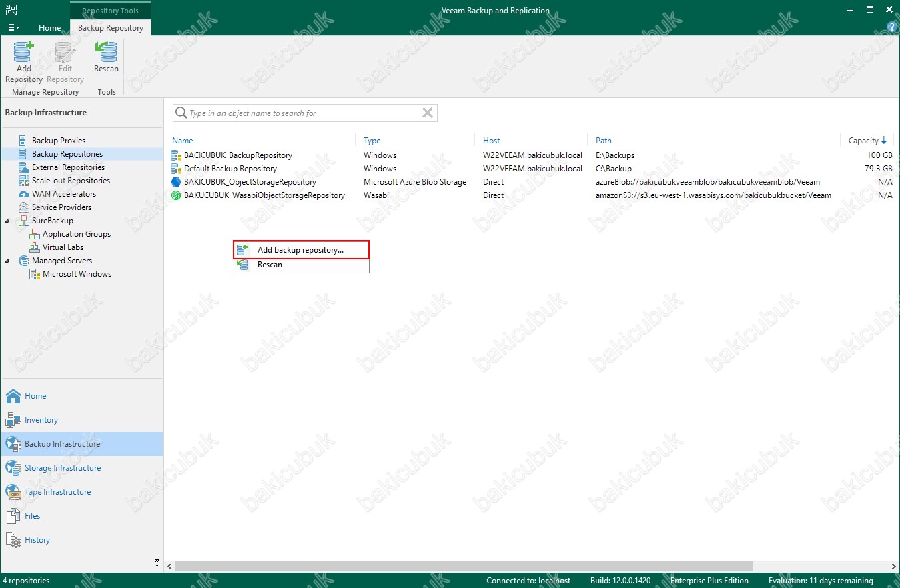Click the title bar application icon
Screen dimensions: 900x588
(10, 10)
